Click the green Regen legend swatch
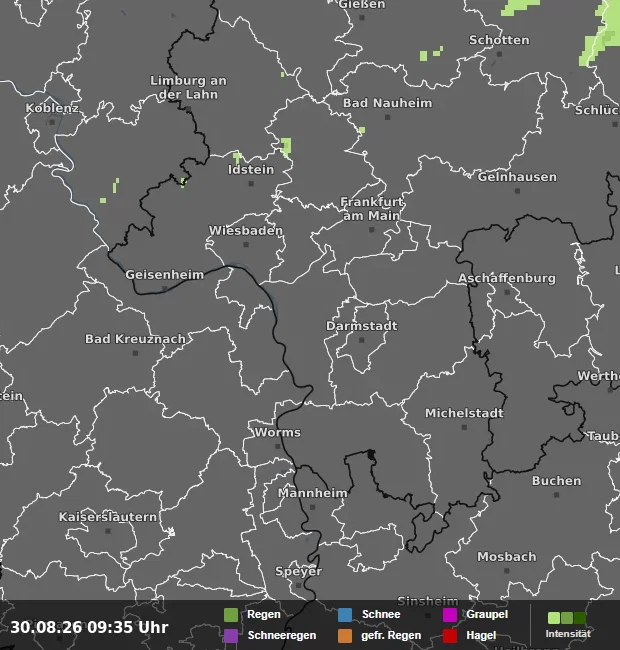The image size is (620, 650). click(x=231, y=615)
